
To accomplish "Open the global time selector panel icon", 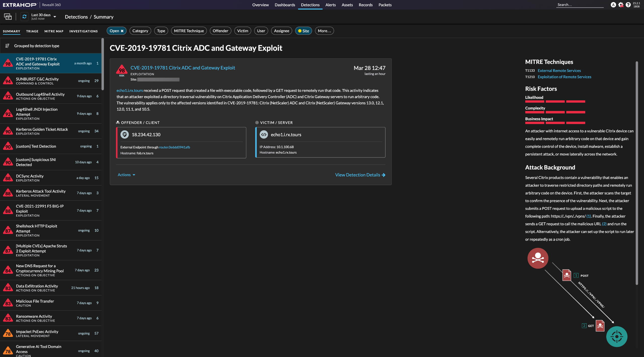I will 8,17.
